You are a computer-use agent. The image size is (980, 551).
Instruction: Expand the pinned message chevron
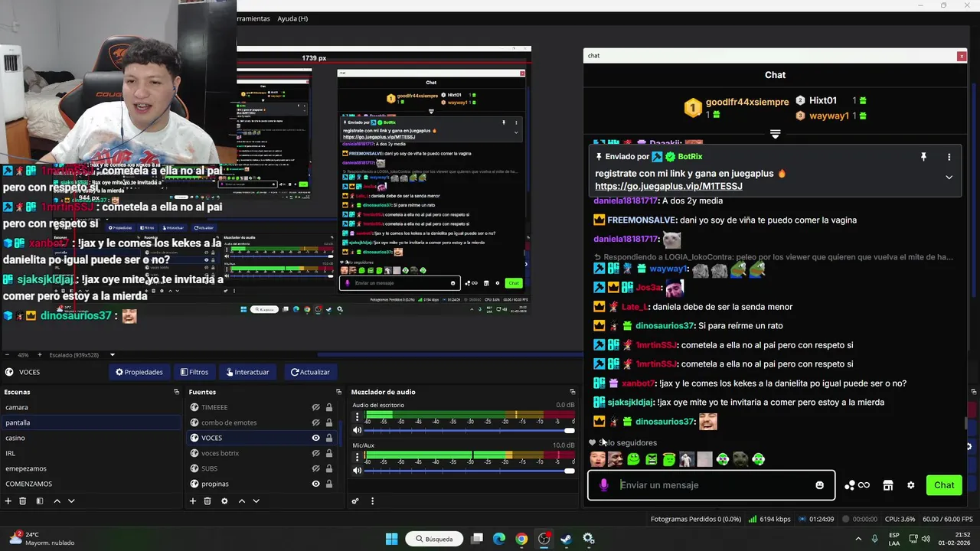(x=949, y=178)
